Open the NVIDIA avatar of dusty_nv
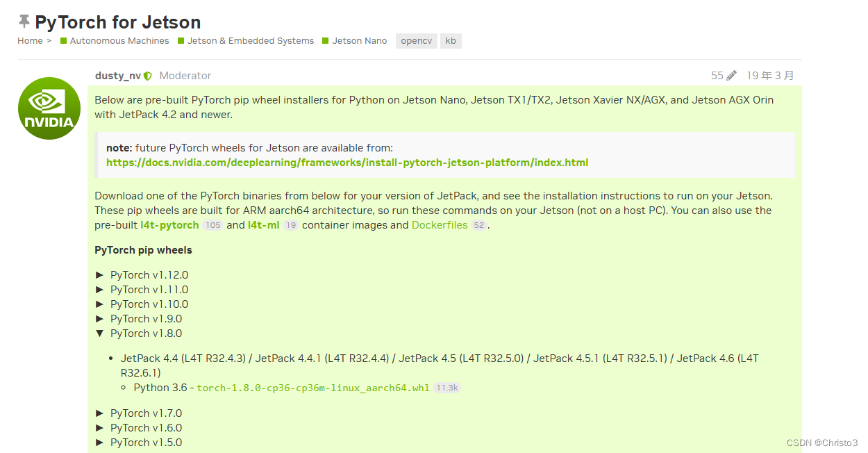Image resolution: width=868 pixels, height=453 pixels. pyautogui.click(x=49, y=108)
